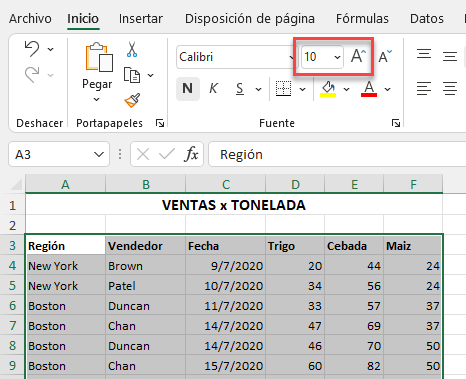Switch to the Insertar tab
Screen dimensions: 466x379
[x=141, y=19]
